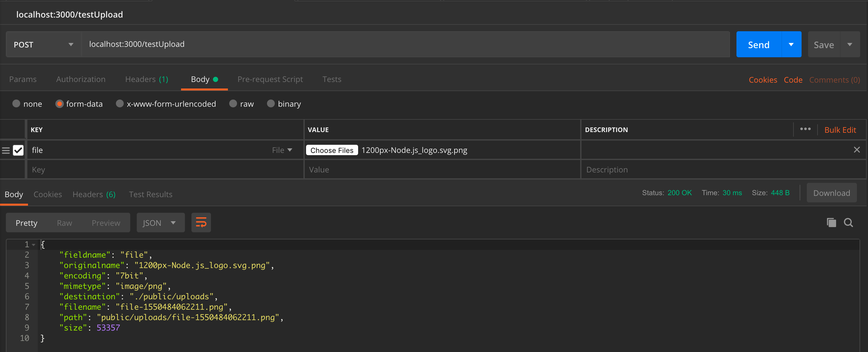The width and height of the screenshot is (868, 352).
Task: Expand the Save button dropdown arrow
Action: (850, 45)
